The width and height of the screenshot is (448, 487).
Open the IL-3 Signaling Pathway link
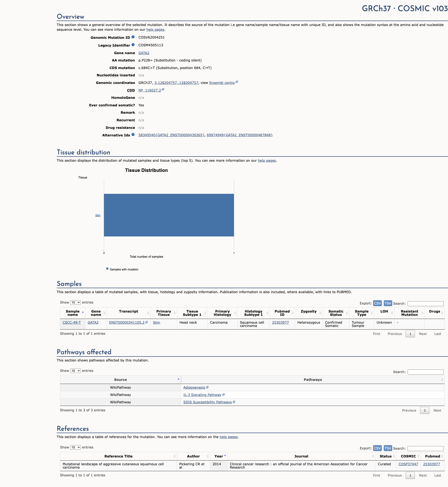pos(202,395)
